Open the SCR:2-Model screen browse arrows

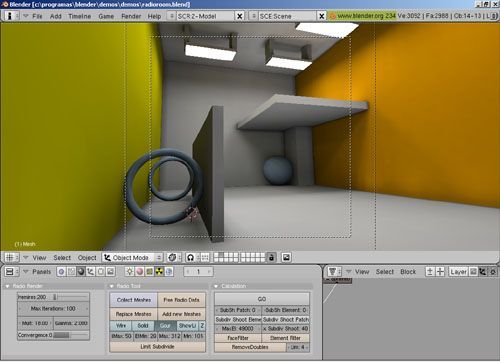[172, 16]
